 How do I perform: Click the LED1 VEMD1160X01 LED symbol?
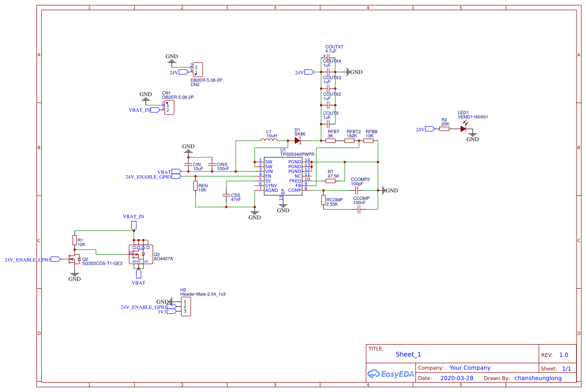[464, 128]
